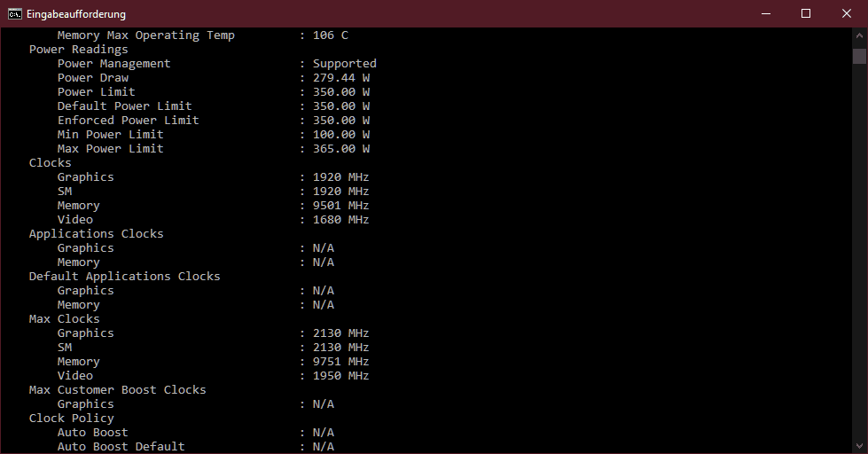Click the '9501 MHz' memory clock value
This screenshot has width=868, height=454.
(340, 206)
